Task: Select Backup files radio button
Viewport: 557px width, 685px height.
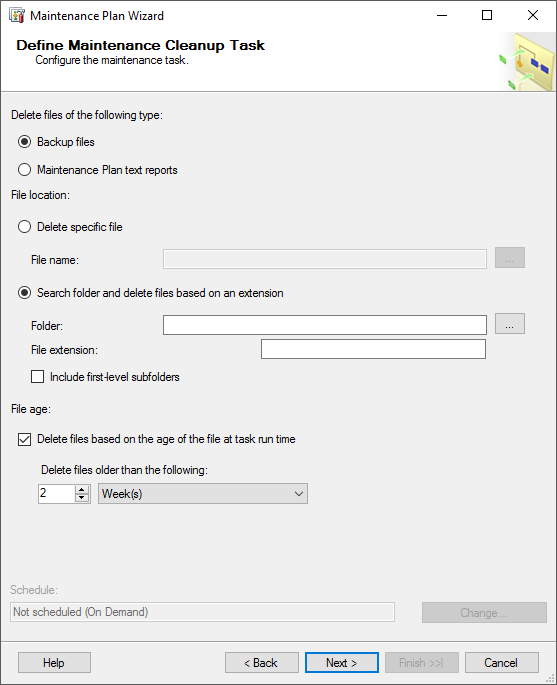Action: click(24, 142)
